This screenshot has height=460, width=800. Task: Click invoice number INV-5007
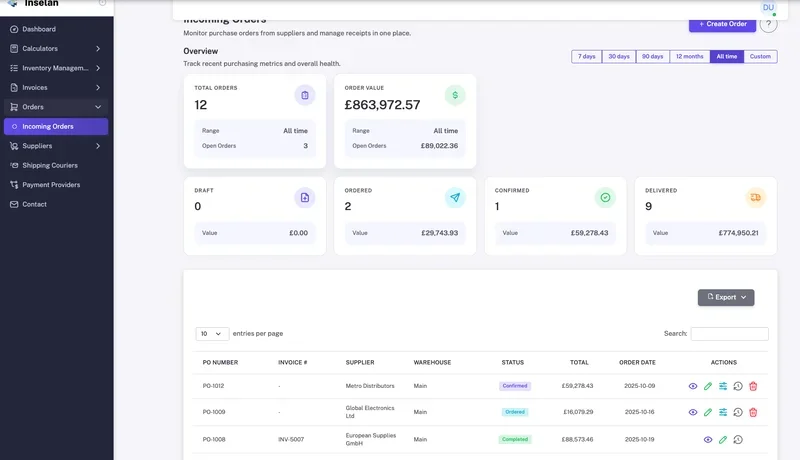(x=291, y=440)
